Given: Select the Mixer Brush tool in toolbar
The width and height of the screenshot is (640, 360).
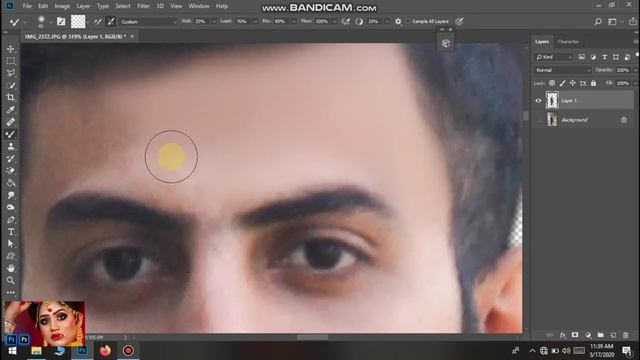Looking at the screenshot, I should click(11, 134).
